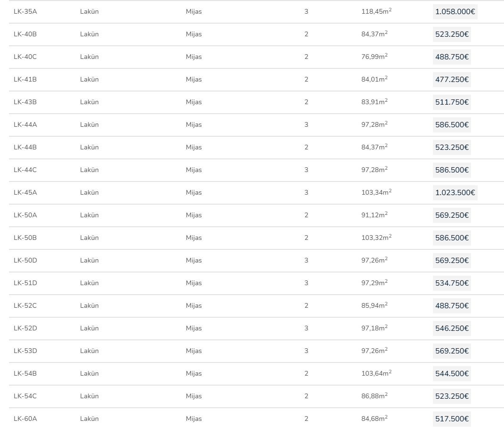Click the 546.250€ price button

click(x=452, y=328)
